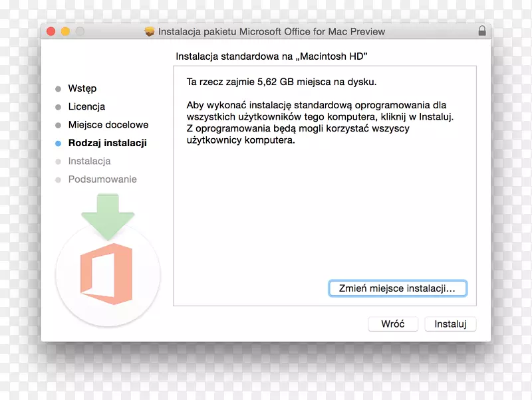Open Zmień miejsce instalacji dialog
The height and width of the screenshot is (400, 532).
click(x=397, y=288)
